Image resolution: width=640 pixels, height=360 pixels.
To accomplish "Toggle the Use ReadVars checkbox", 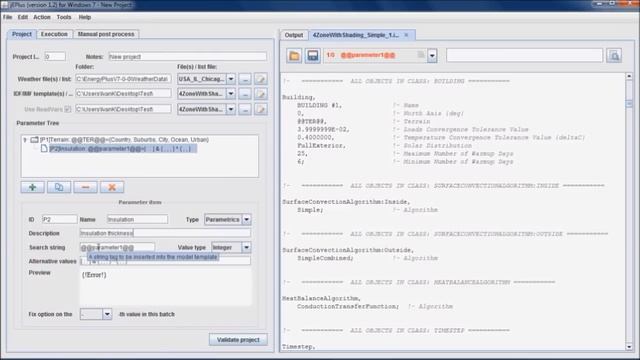I will click(68, 109).
